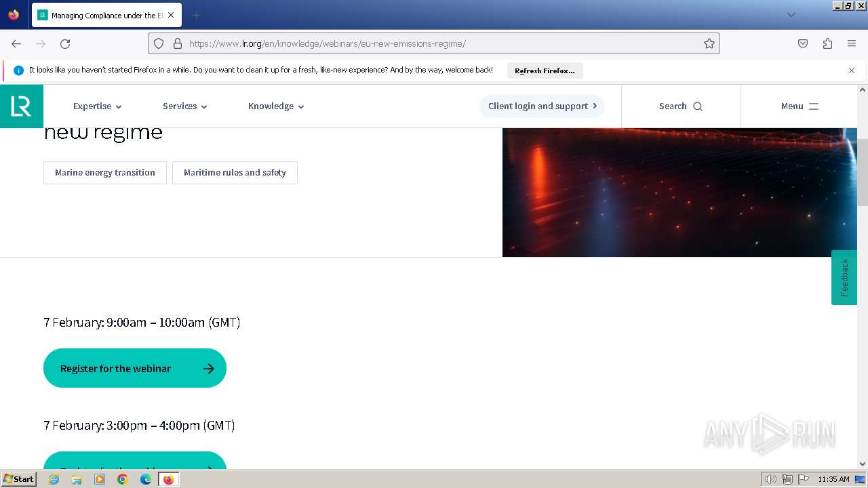Viewport: 868px width, 488px height.
Task: Dismiss the Refresh Firefox notification bar
Action: [852, 70]
